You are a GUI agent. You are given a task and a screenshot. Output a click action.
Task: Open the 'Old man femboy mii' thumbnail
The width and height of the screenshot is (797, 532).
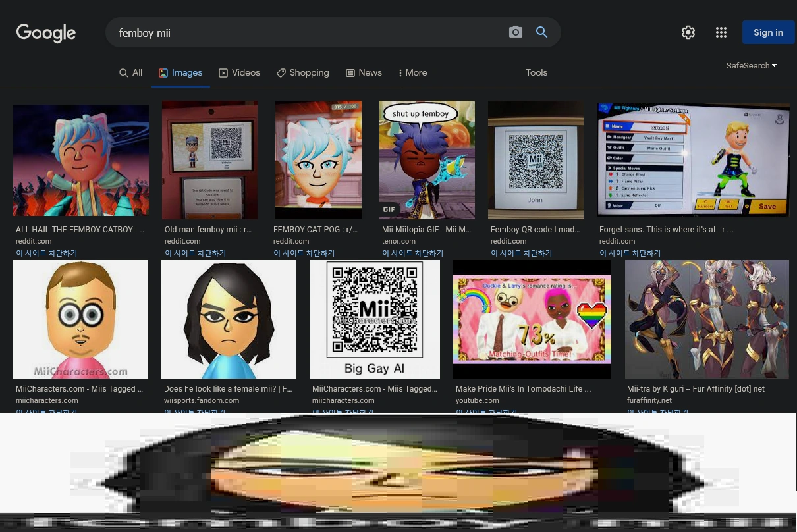[209, 160]
